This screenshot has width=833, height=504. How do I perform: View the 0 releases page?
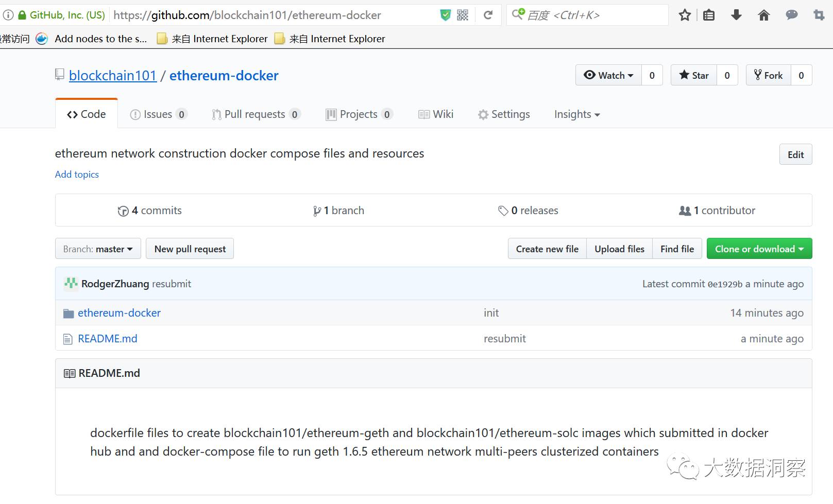click(528, 211)
